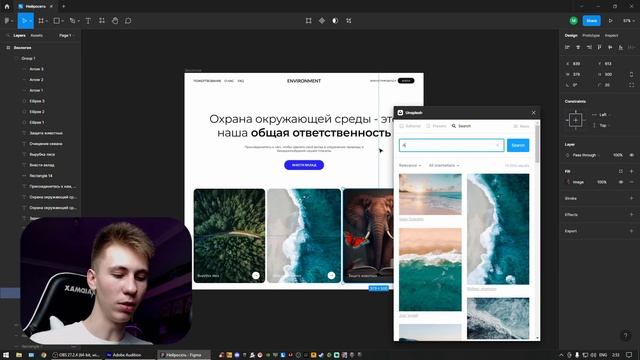The width and height of the screenshot is (640, 360).
Task: Add export setting with plus icon
Action: tap(631, 231)
